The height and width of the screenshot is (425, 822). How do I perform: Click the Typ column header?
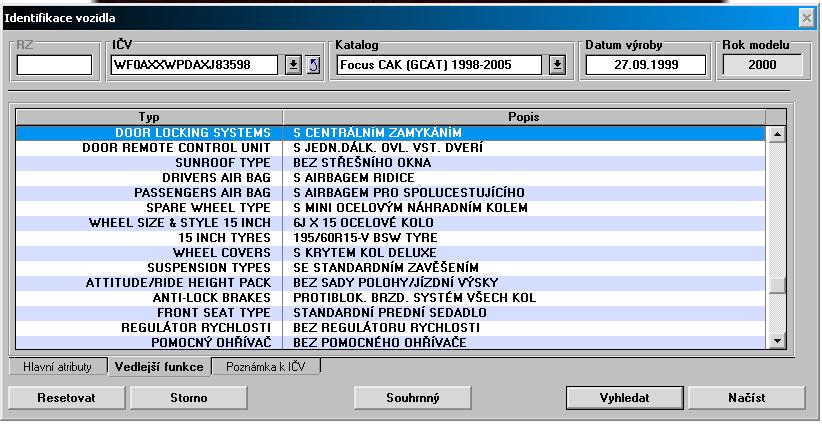(148, 117)
